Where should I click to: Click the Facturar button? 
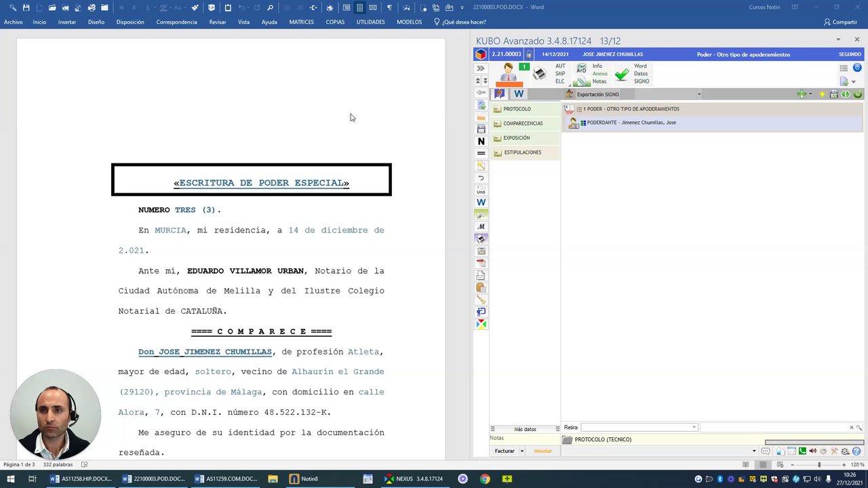click(505, 451)
